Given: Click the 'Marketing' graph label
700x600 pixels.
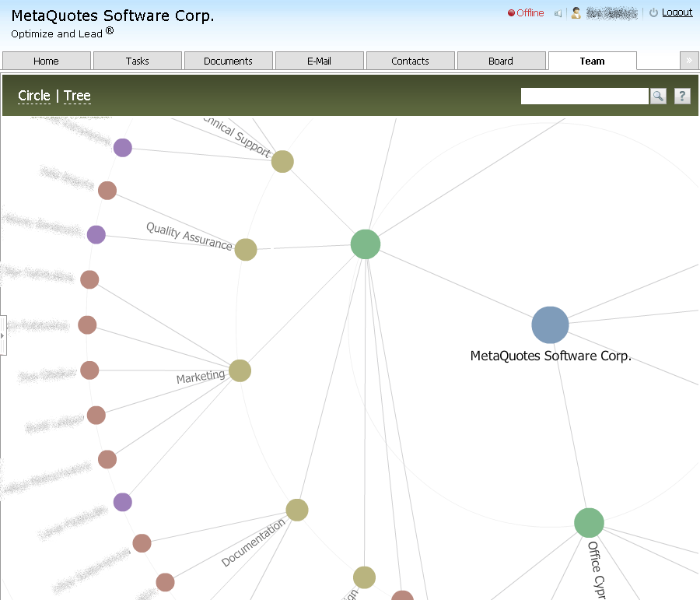Looking at the screenshot, I should (x=201, y=377).
